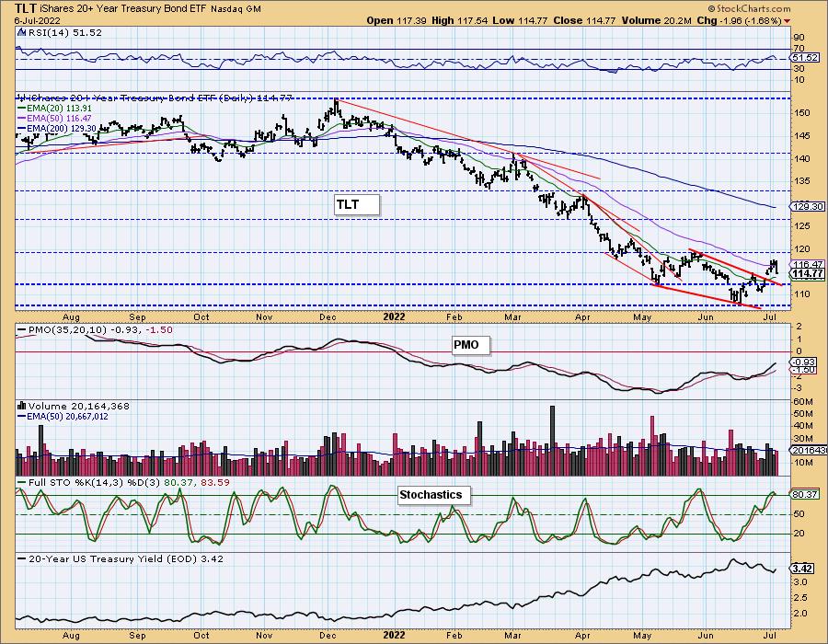Click the 6-Jul-2022 date label
828x644 pixels.
(38, 20)
